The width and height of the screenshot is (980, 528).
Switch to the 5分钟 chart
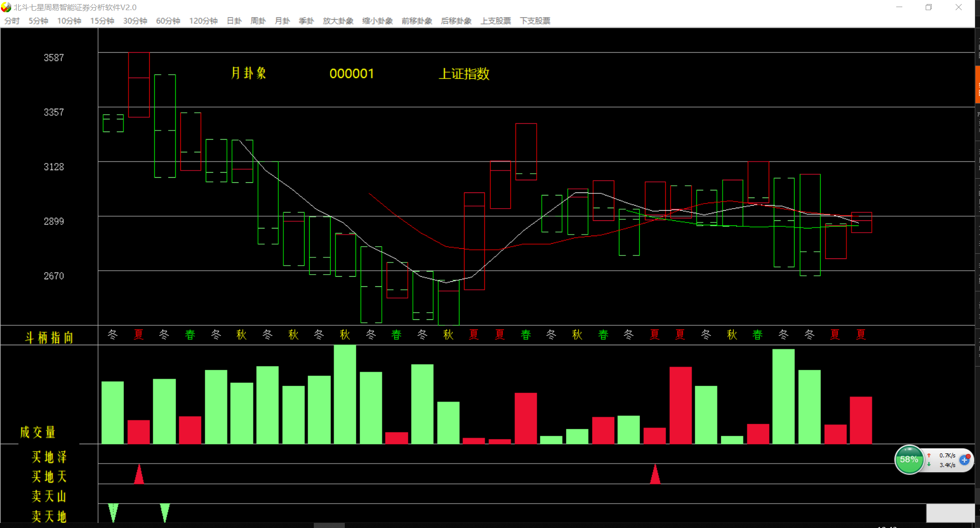tap(38, 21)
